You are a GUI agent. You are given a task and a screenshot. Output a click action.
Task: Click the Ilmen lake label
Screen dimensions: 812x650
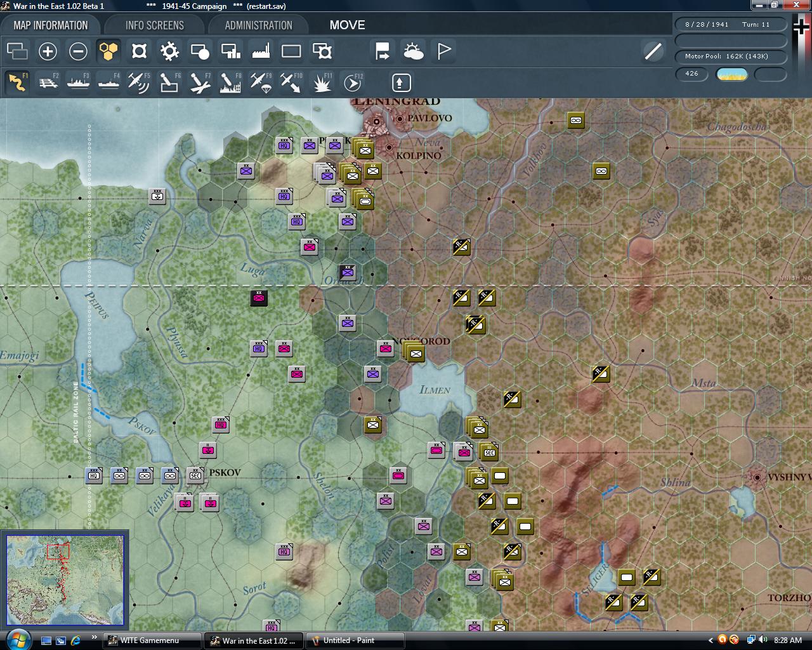point(435,390)
